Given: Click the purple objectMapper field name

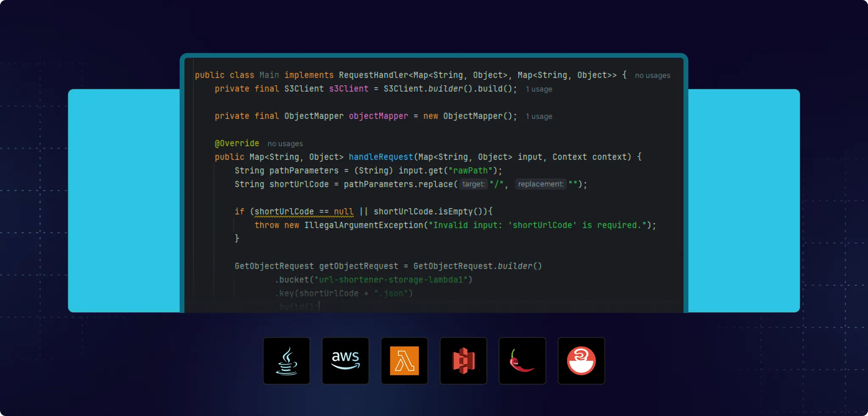Looking at the screenshot, I should pos(378,116).
